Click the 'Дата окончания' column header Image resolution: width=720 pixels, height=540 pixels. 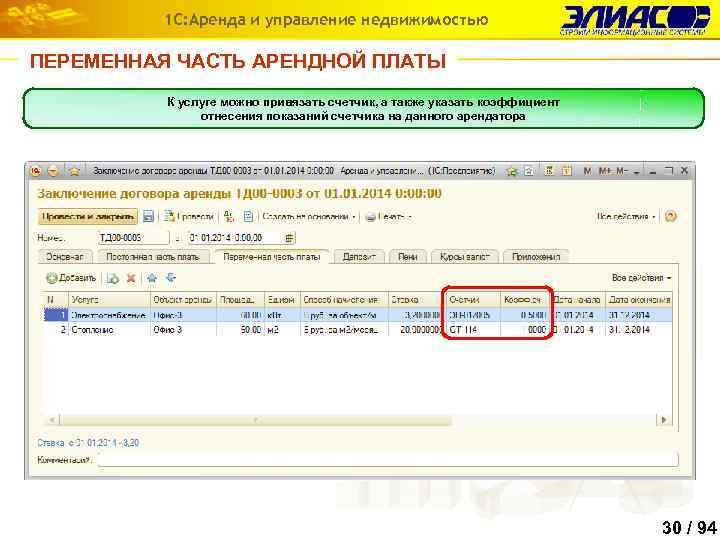639,299
